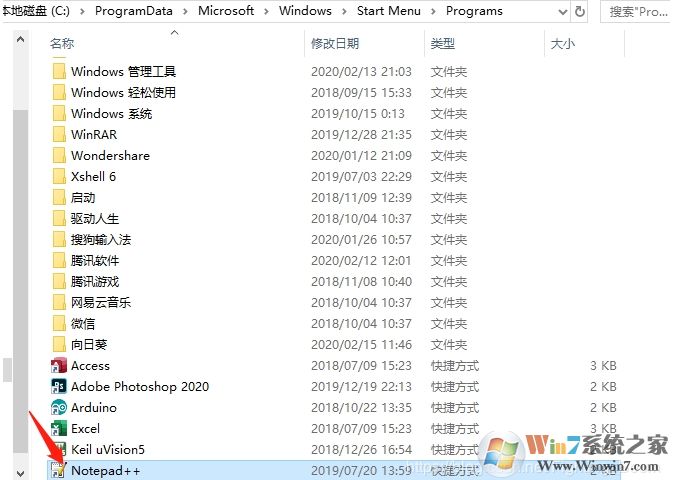The height and width of the screenshot is (480, 675).
Task: Click the vertical scrollbar thumb
Action: [x=20, y=281]
